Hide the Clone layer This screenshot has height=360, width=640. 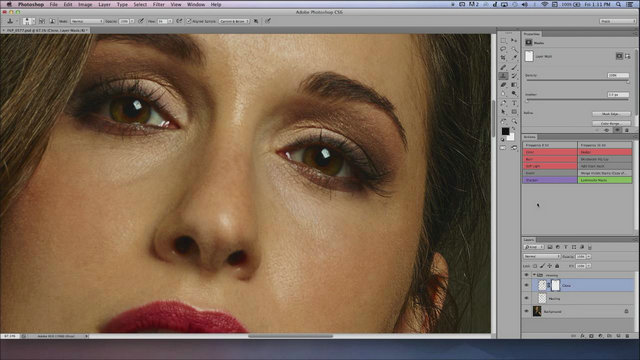coord(527,285)
